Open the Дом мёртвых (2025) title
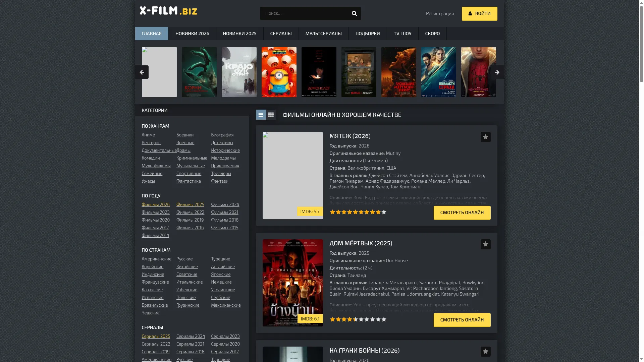This screenshot has width=644, height=362. pos(361,243)
